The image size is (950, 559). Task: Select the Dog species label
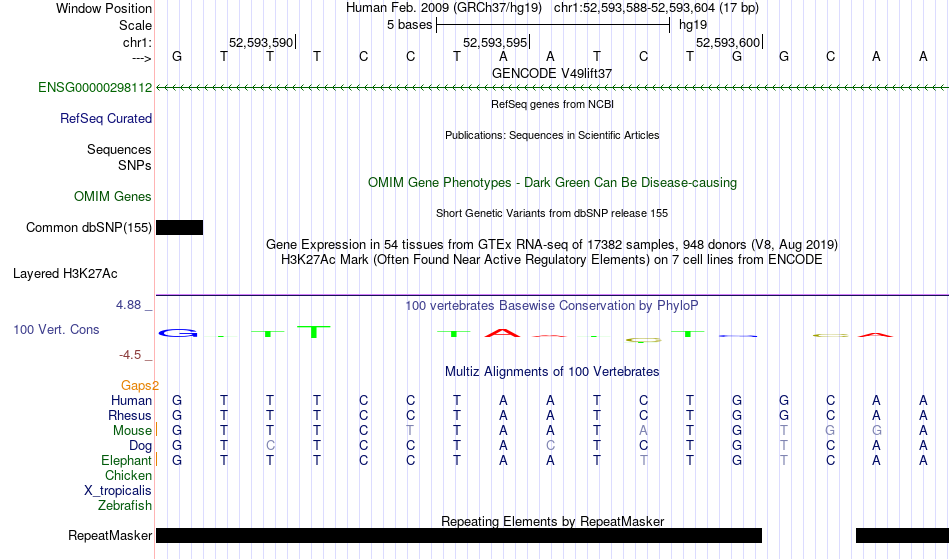point(141,446)
